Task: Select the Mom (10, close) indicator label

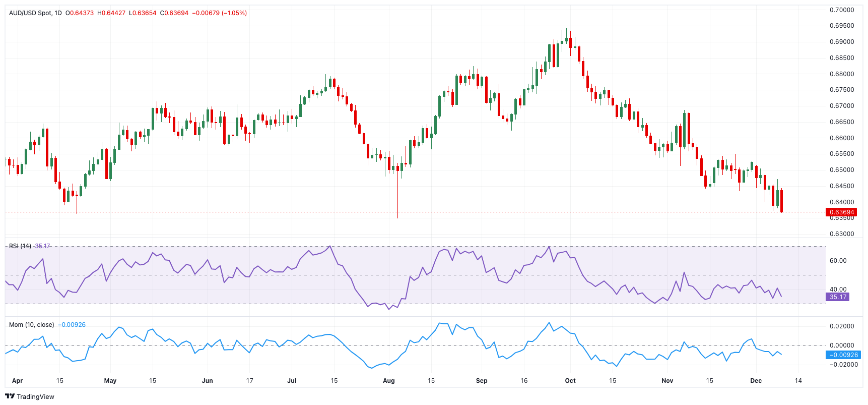Action: click(x=31, y=325)
